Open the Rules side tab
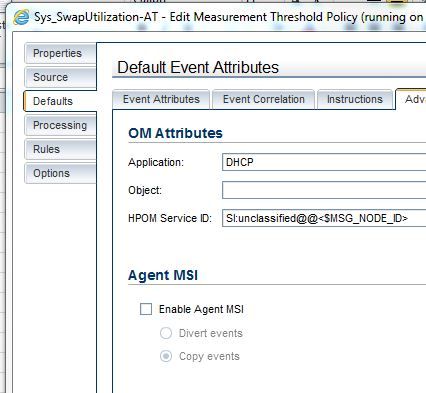Viewport: 426px width, 393px height. 60,149
